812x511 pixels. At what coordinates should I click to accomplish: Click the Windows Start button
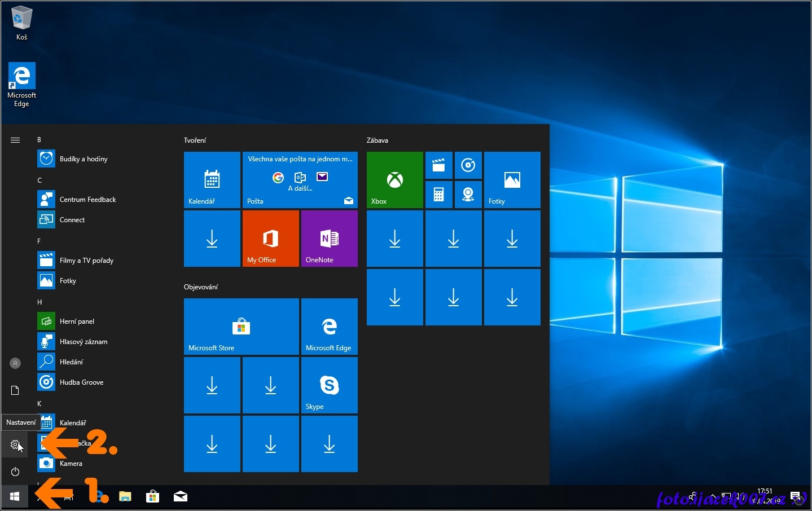point(15,496)
